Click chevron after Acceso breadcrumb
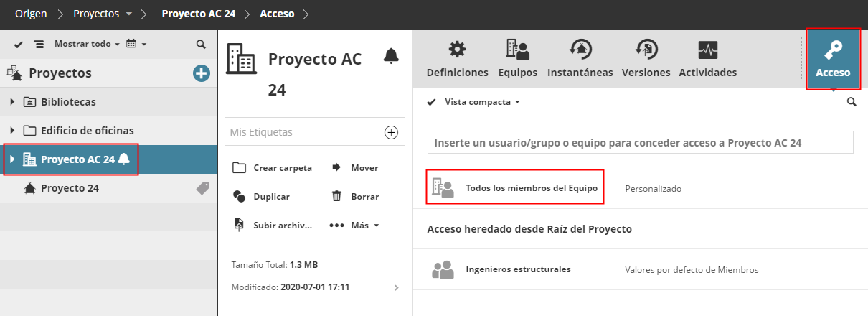The width and height of the screenshot is (868, 316). click(306, 14)
